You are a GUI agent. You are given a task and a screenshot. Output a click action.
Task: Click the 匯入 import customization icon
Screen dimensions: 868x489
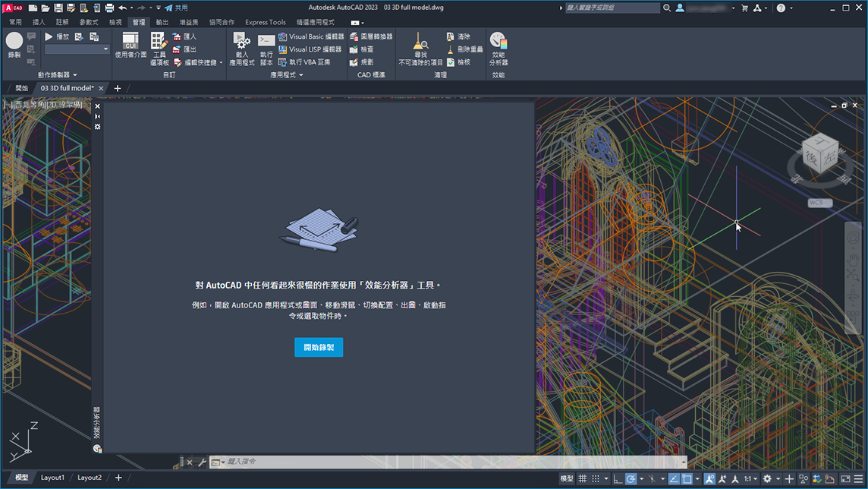[x=177, y=36]
